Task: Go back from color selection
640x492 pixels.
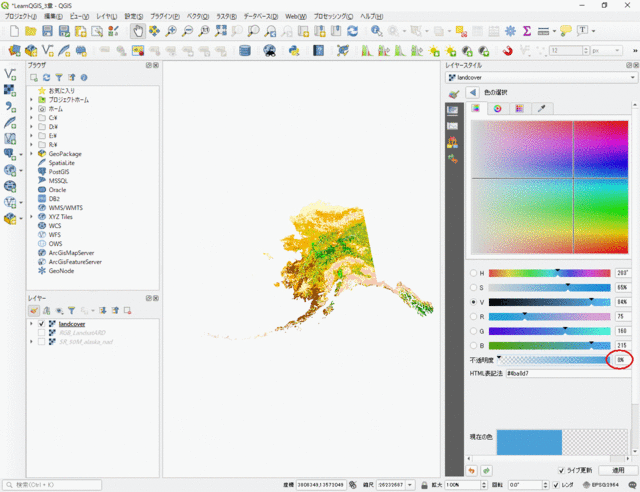Action: [x=473, y=93]
